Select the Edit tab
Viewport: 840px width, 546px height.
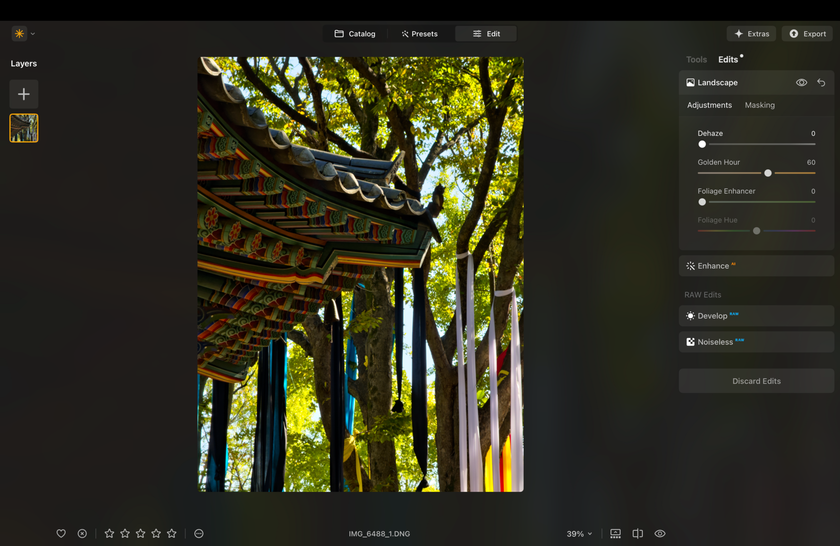486,34
